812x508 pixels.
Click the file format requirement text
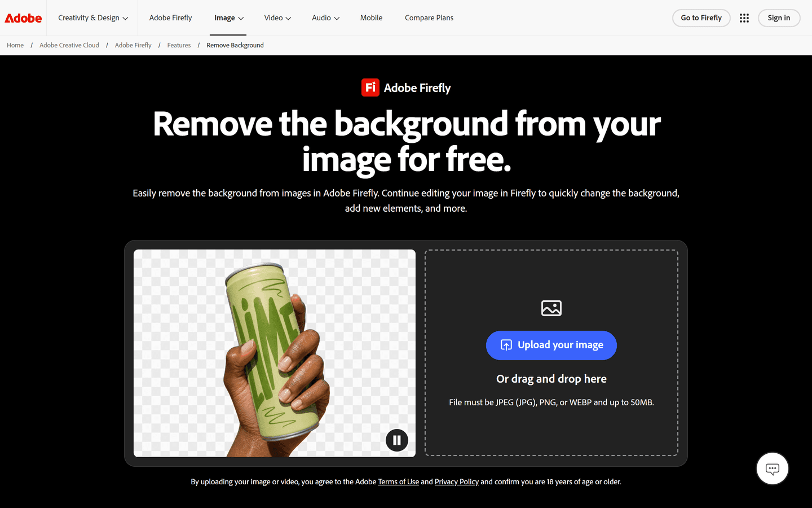[x=551, y=402]
